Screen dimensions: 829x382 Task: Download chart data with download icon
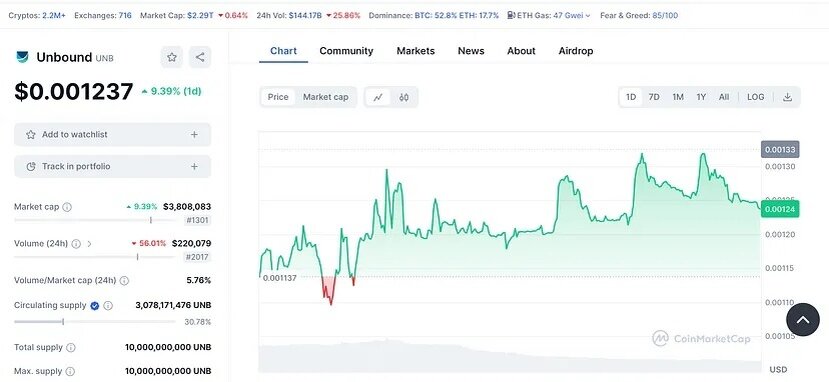point(787,97)
